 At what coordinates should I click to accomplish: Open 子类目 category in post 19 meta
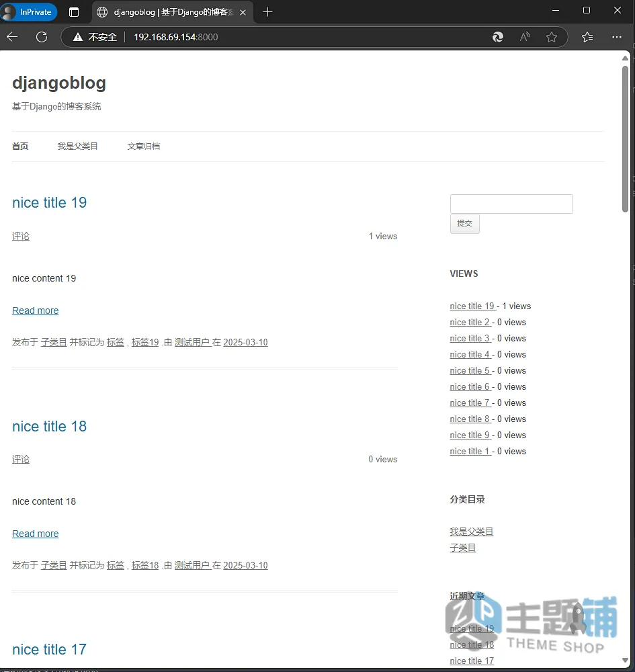click(54, 343)
